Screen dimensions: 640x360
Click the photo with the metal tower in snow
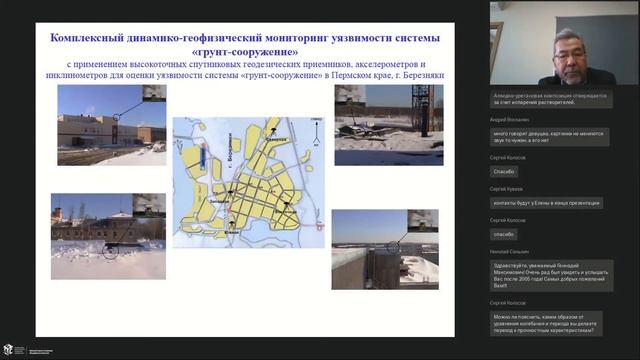[389, 125]
